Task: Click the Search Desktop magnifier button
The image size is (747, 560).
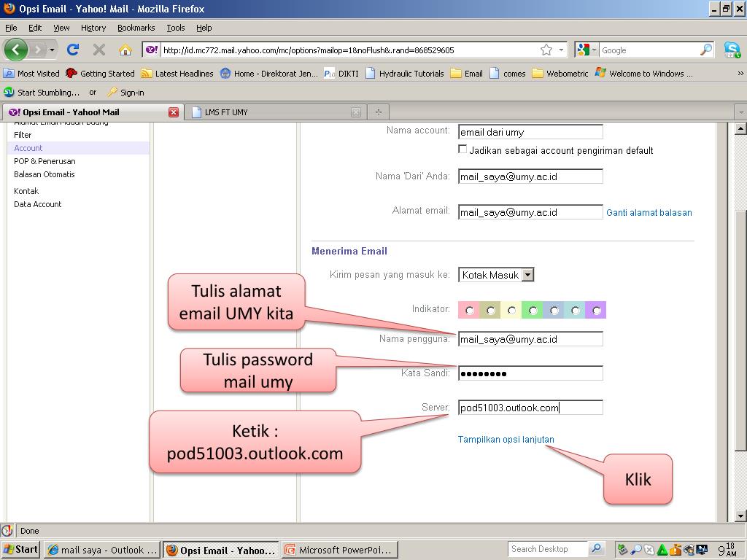Action: click(x=596, y=548)
